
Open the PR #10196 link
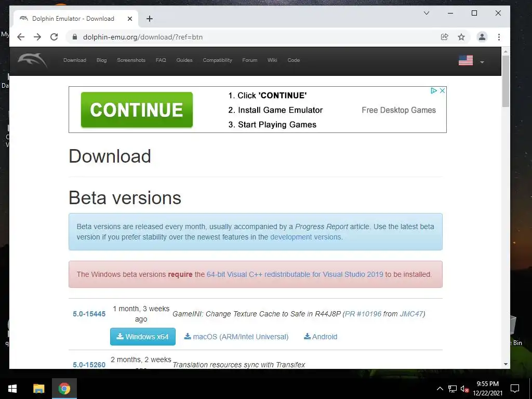[363, 314]
